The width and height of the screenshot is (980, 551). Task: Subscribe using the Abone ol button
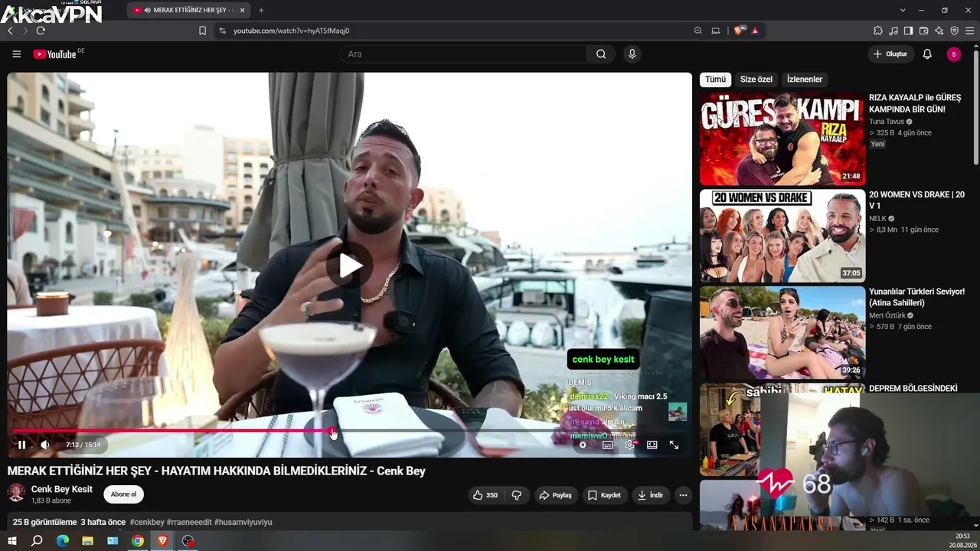pos(123,494)
